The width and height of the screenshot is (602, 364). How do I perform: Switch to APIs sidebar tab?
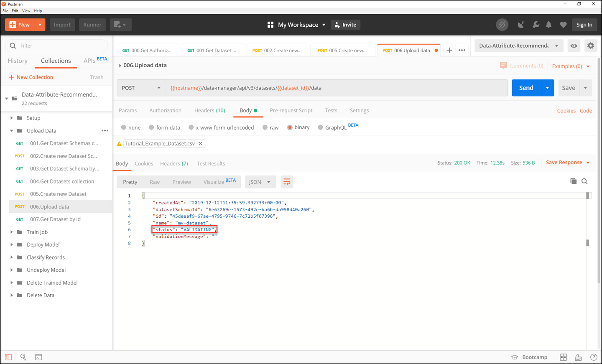coord(89,61)
